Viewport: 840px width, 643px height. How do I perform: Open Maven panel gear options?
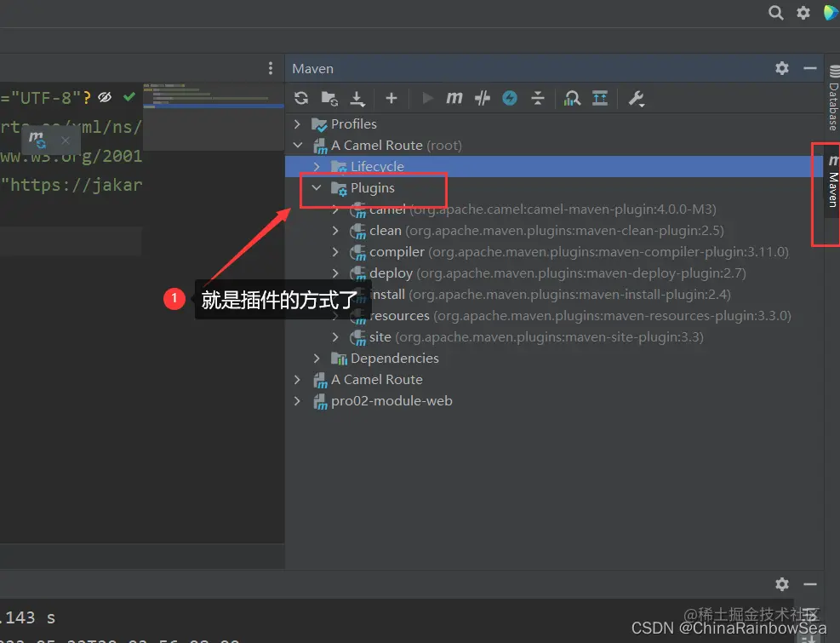point(782,68)
